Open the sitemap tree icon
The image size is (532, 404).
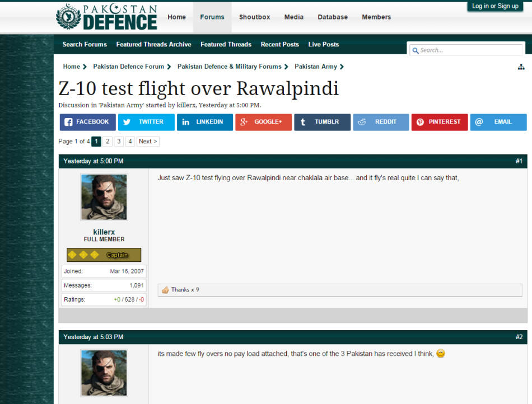click(521, 67)
